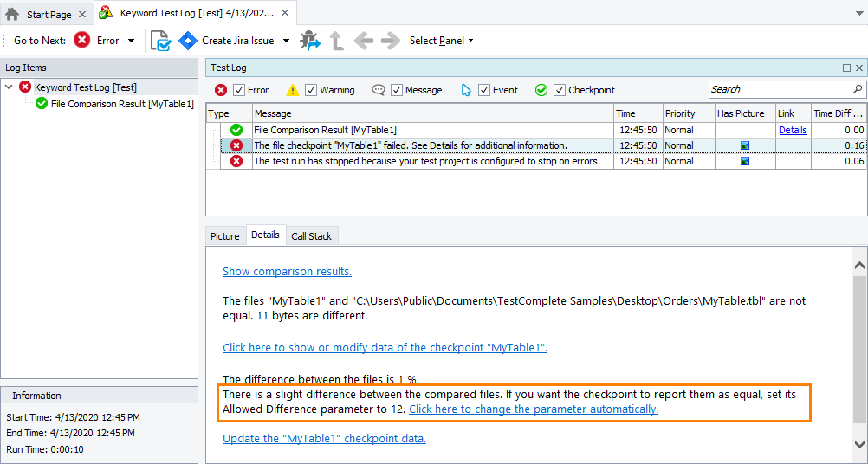This screenshot has width=868, height=464.
Task: Uncheck the Error filter checkbox
Action: point(239,90)
